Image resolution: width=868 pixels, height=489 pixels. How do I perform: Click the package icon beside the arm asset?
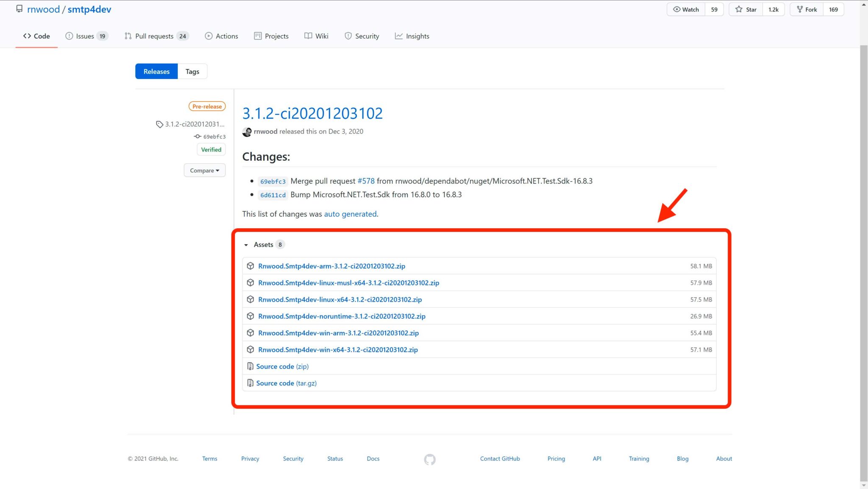point(250,266)
